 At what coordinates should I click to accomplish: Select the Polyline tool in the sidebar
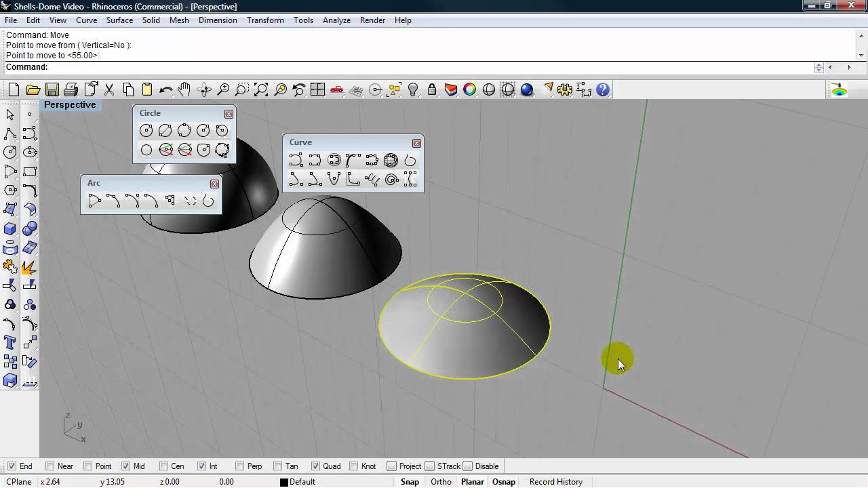click(x=10, y=134)
